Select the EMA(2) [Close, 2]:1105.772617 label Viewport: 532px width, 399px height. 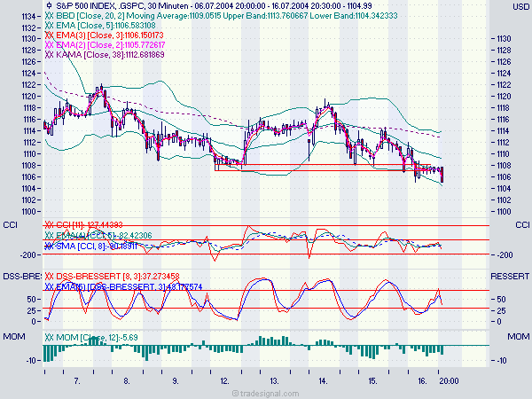(111, 45)
